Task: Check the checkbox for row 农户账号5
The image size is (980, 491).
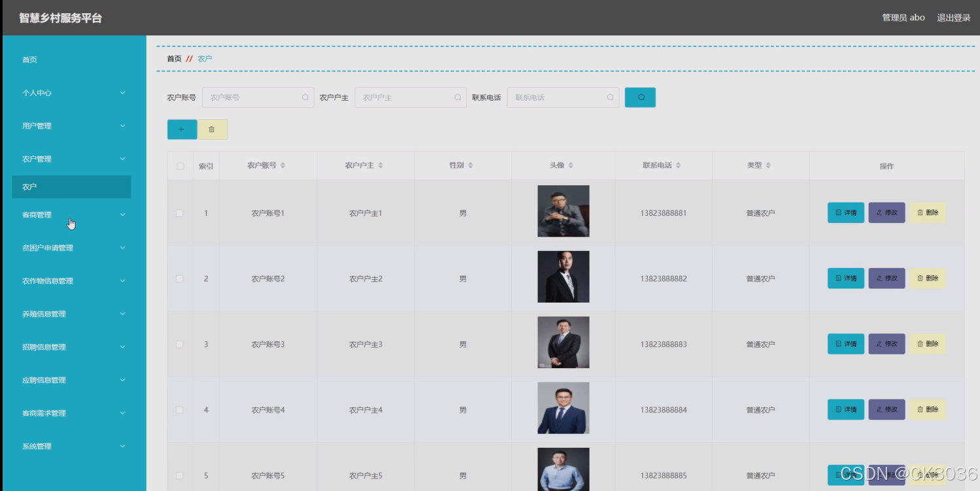Action: [180, 475]
